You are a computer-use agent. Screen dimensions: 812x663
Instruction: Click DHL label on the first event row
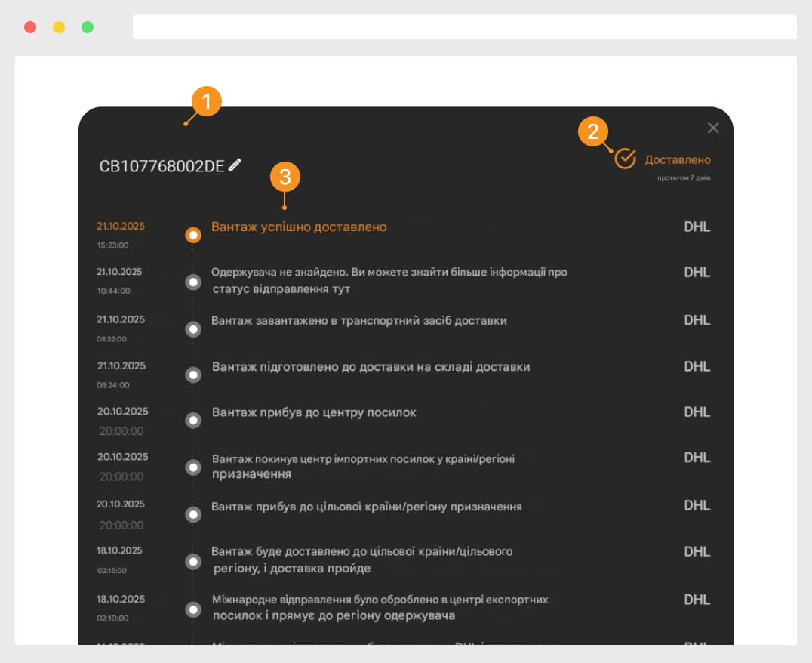click(697, 227)
